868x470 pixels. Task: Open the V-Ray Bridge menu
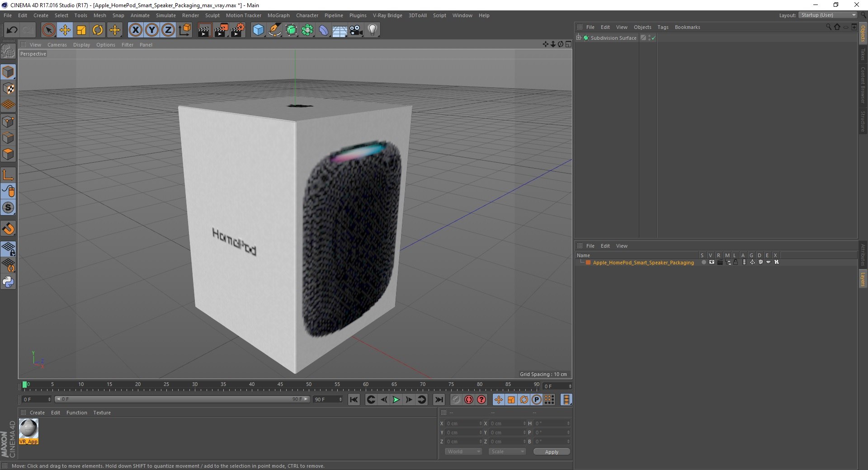point(387,15)
